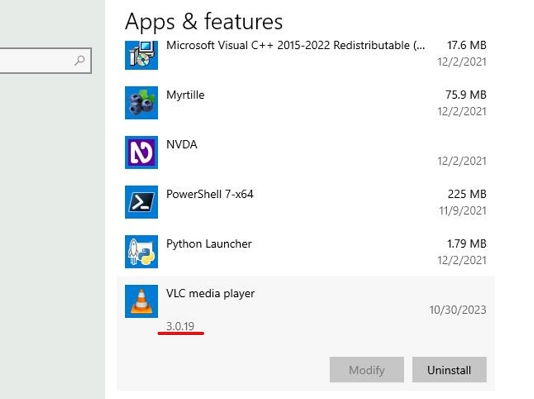Click the search magnifier icon

[x=80, y=61]
